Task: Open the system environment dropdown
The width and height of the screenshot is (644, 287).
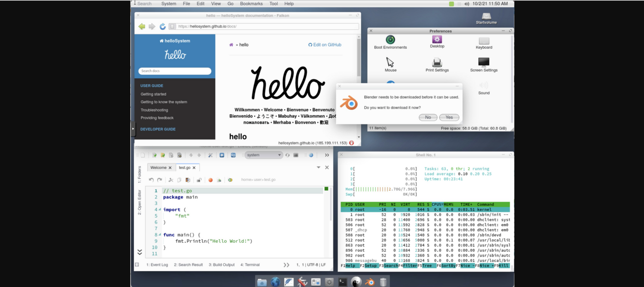Action: (x=263, y=155)
